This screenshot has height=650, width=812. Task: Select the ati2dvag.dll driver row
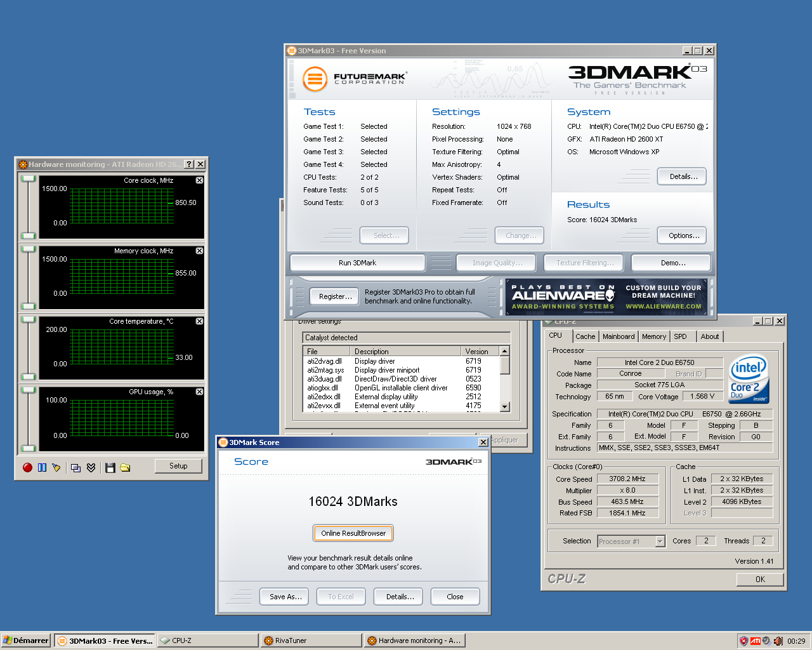pos(402,361)
